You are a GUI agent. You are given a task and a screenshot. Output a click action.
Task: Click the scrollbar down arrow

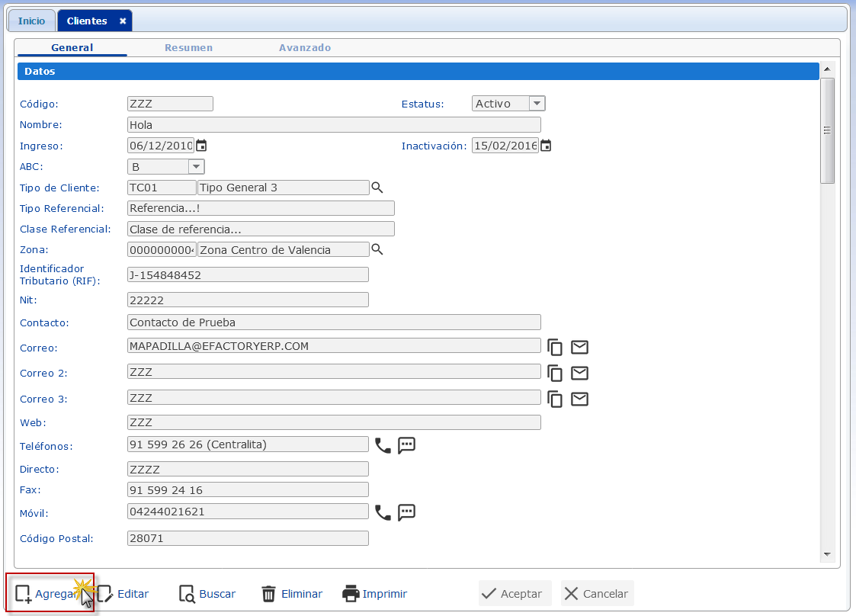click(x=827, y=554)
